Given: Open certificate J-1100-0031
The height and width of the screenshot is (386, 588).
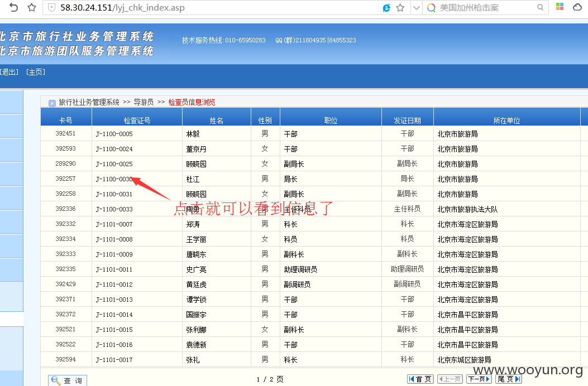Looking at the screenshot, I should (x=114, y=194).
